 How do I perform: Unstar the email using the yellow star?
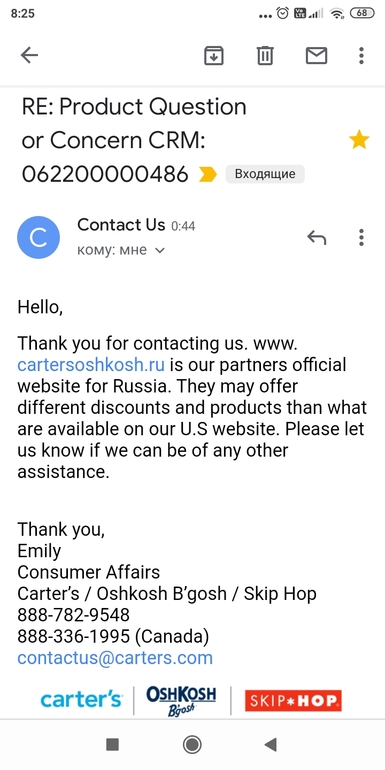click(359, 140)
